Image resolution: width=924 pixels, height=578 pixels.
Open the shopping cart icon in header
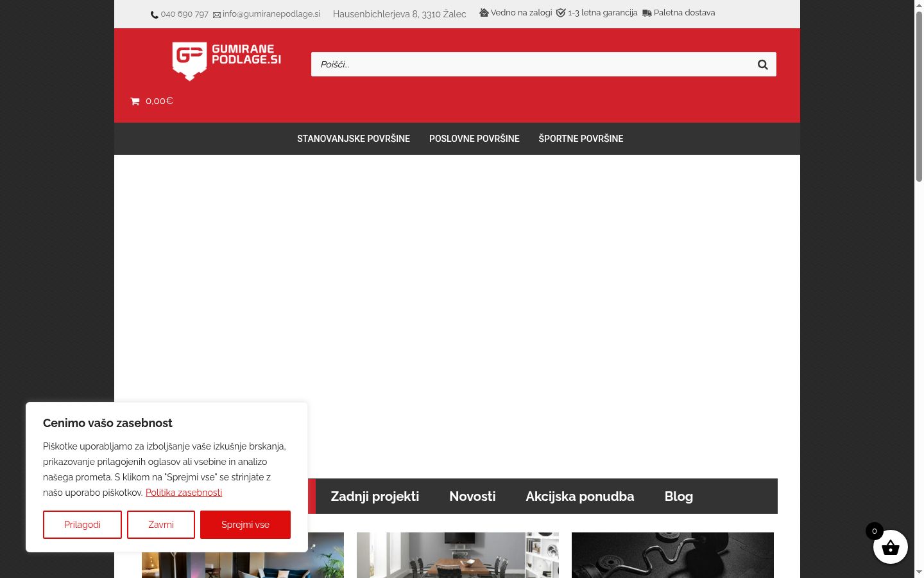(135, 101)
